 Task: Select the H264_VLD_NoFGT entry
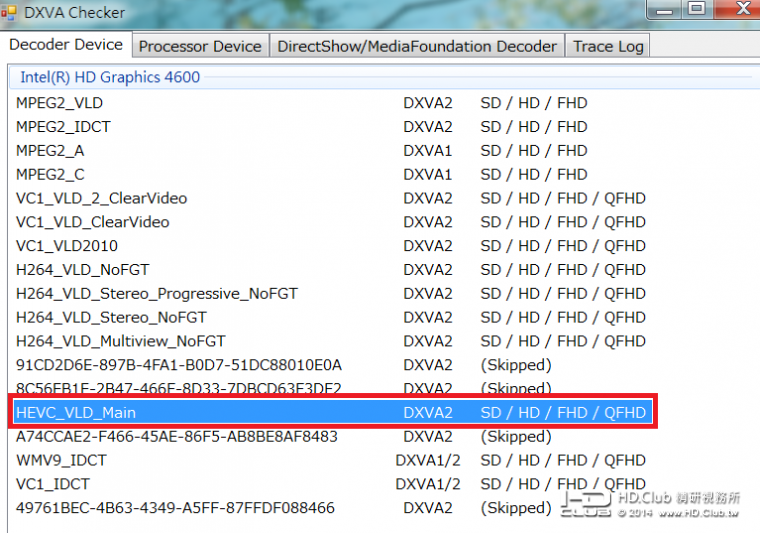point(81,270)
